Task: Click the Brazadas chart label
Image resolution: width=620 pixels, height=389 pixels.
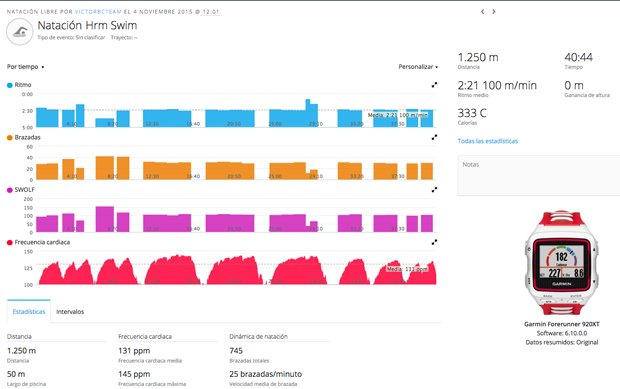Action: point(27,137)
